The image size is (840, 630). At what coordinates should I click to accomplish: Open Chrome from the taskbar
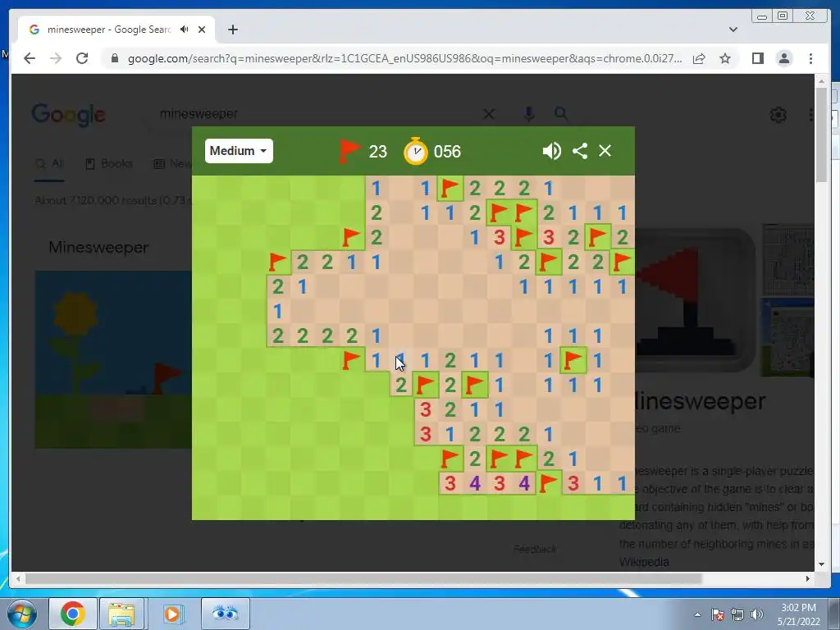tap(73, 614)
